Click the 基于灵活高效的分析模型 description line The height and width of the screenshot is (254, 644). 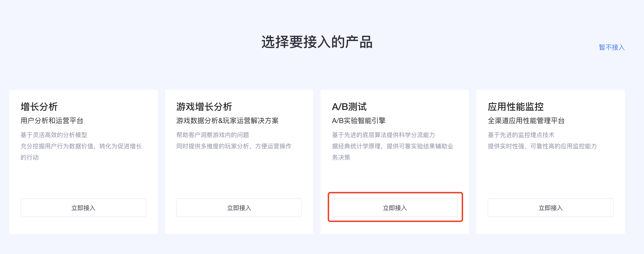(x=54, y=135)
